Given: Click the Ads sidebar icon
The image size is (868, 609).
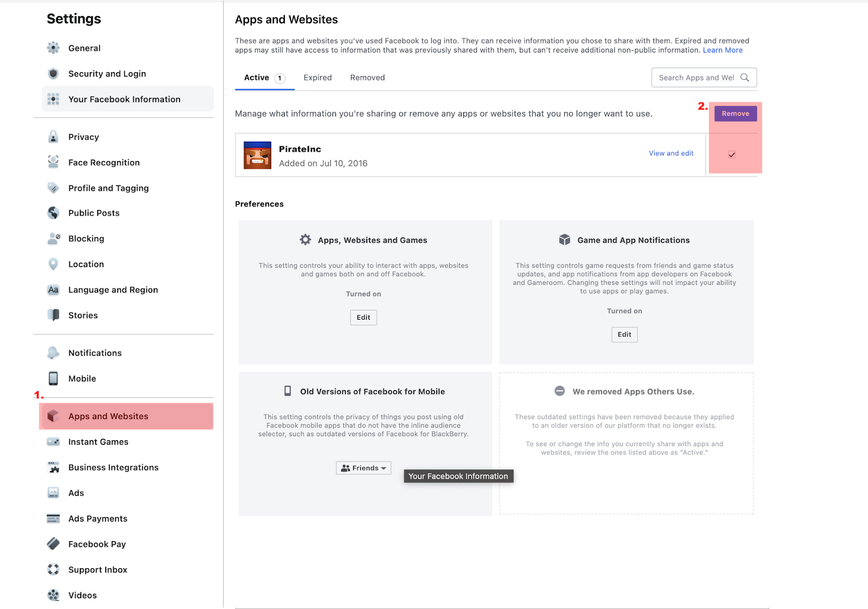Looking at the screenshot, I should point(53,493).
